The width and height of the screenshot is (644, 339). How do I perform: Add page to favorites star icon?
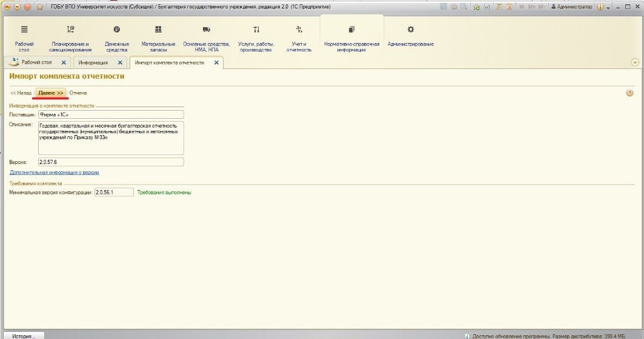476,7
